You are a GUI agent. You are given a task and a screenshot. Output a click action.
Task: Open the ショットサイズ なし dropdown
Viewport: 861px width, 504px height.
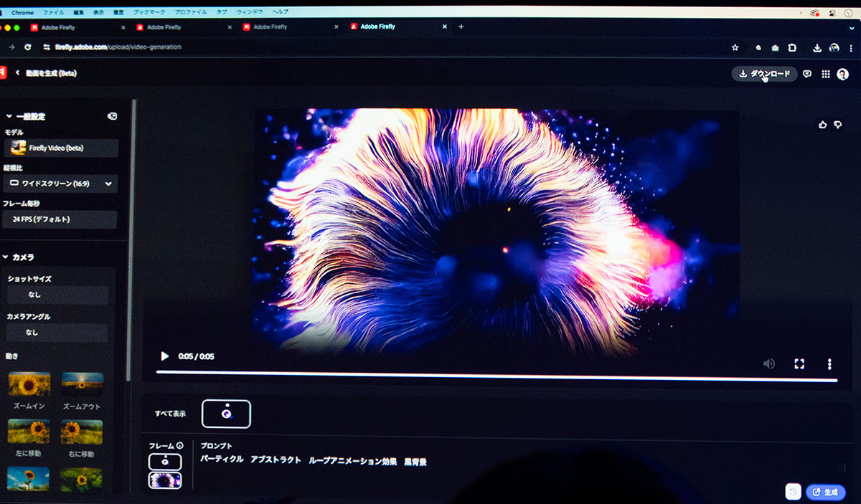[x=57, y=295]
